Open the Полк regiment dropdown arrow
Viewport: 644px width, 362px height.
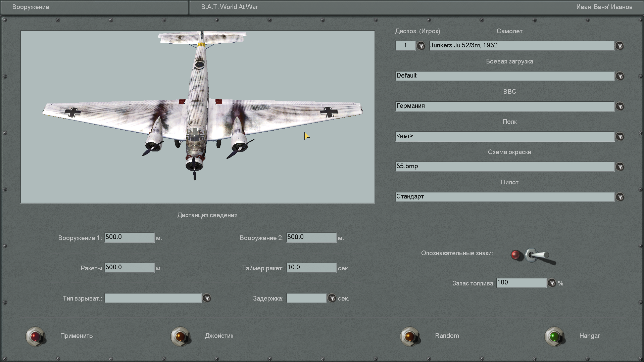620,136
